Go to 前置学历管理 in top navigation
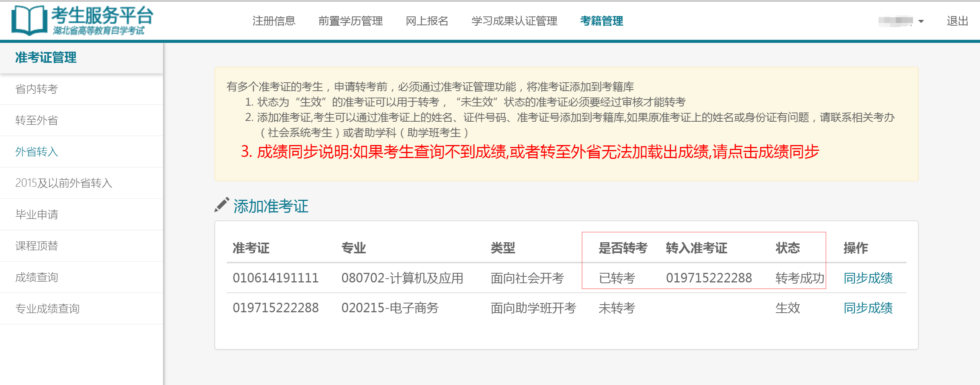The image size is (980, 385). tap(350, 21)
